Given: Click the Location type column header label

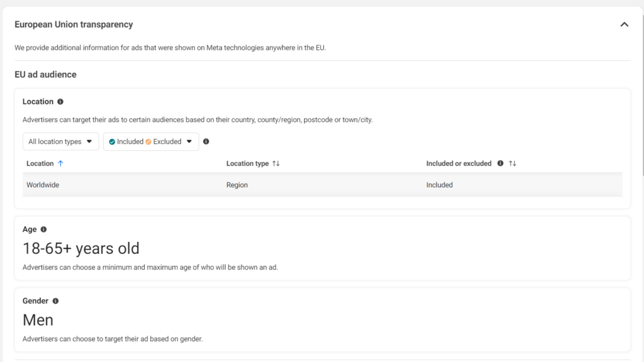Looking at the screenshot, I should [x=247, y=163].
